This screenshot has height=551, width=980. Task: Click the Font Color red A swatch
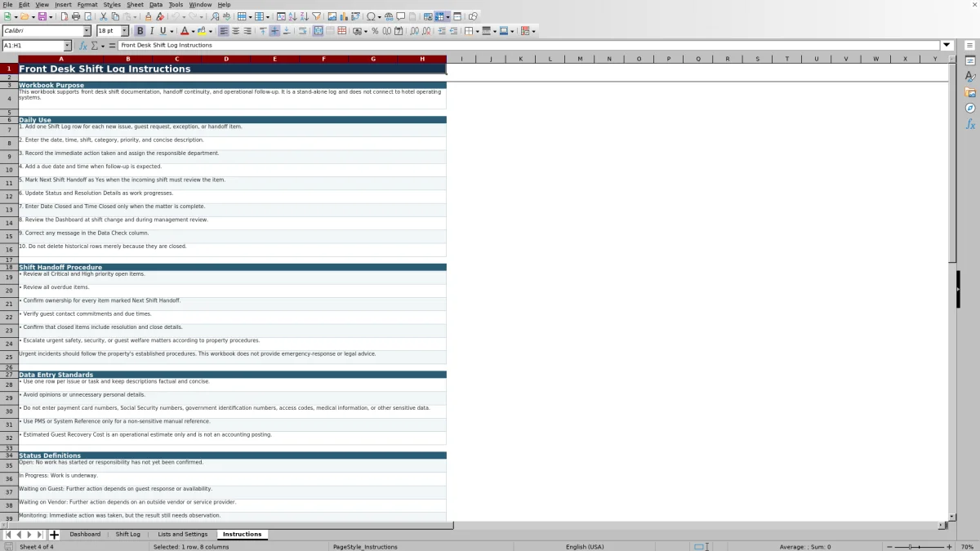[x=185, y=31]
